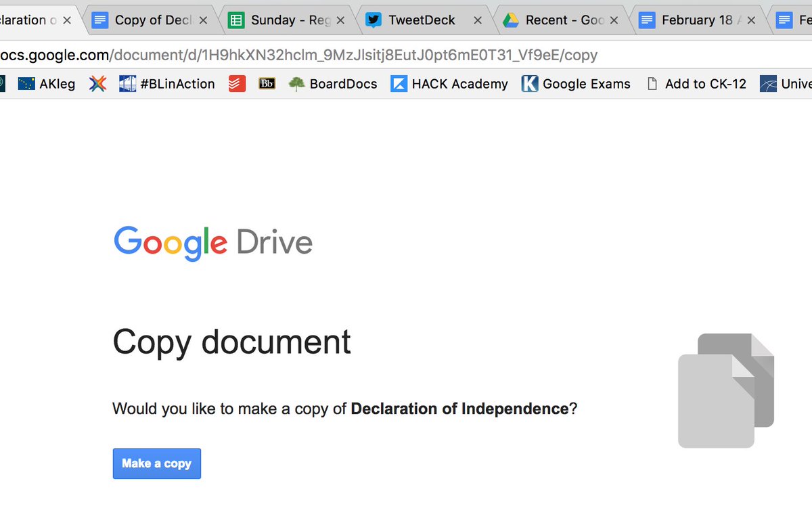Click the address bar URL
The width and height of the screenshot is (812, 527).
coord(298,55)
